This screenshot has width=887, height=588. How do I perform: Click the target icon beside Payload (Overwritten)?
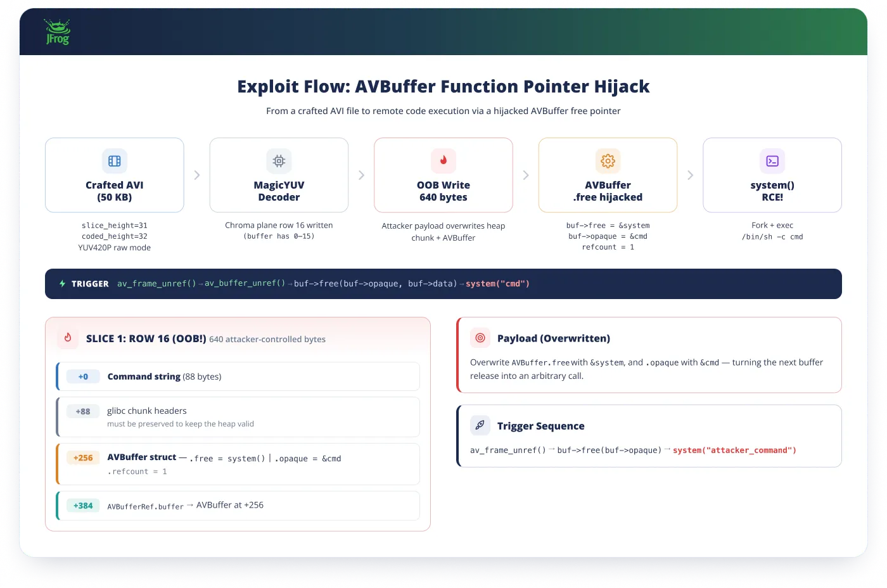(480, 338)
